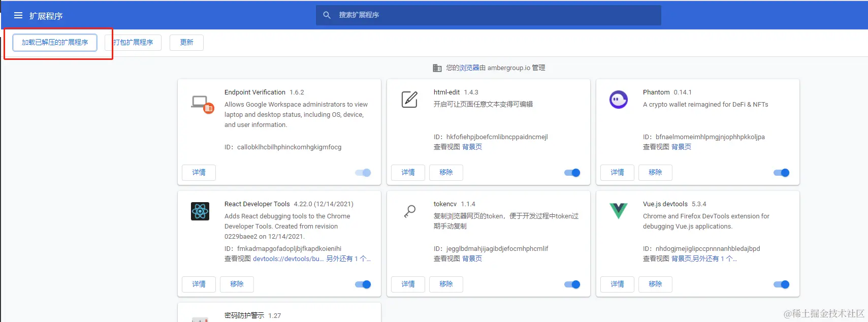Click 加载已解压的扩展程序 button
868x322 pixels.
point(55,43)
